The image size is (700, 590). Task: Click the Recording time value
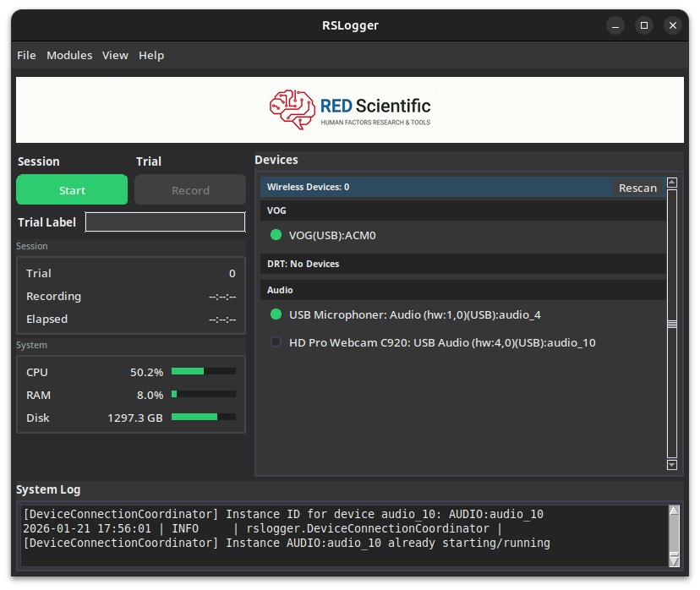click(222, 297)
